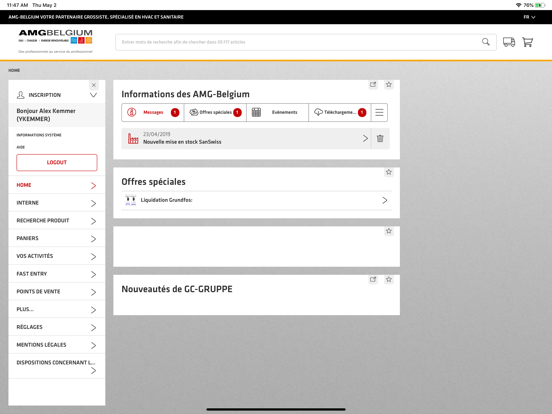Open Informations Système link
This screenshot has height=414, width=552.
coord(39,135)
